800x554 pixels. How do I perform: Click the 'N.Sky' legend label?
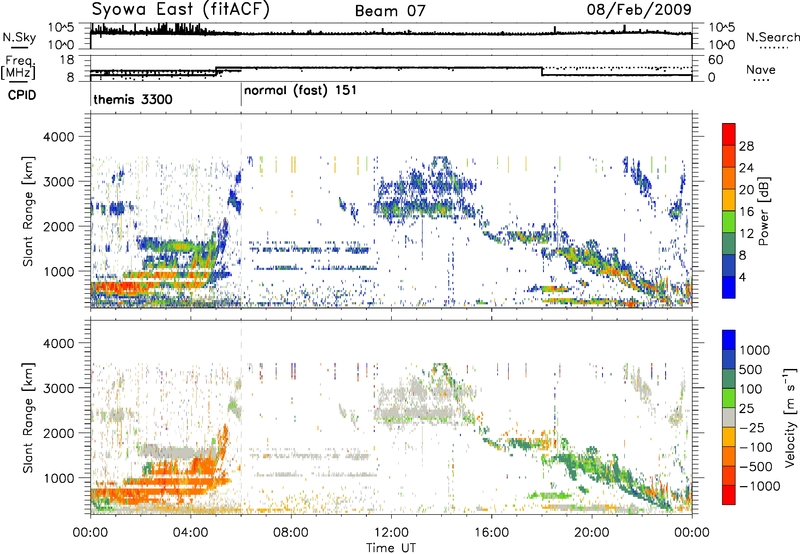pyautogui.click(x=19, y=37)
